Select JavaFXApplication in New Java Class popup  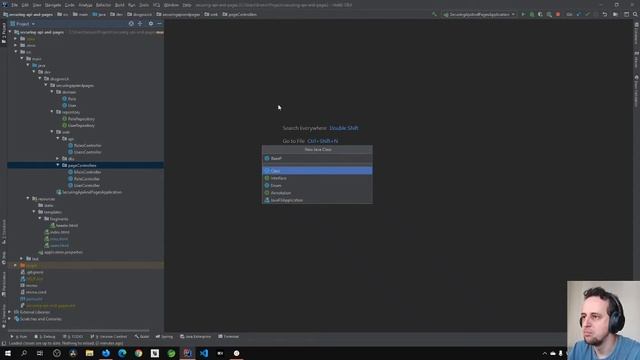point(317,200)
